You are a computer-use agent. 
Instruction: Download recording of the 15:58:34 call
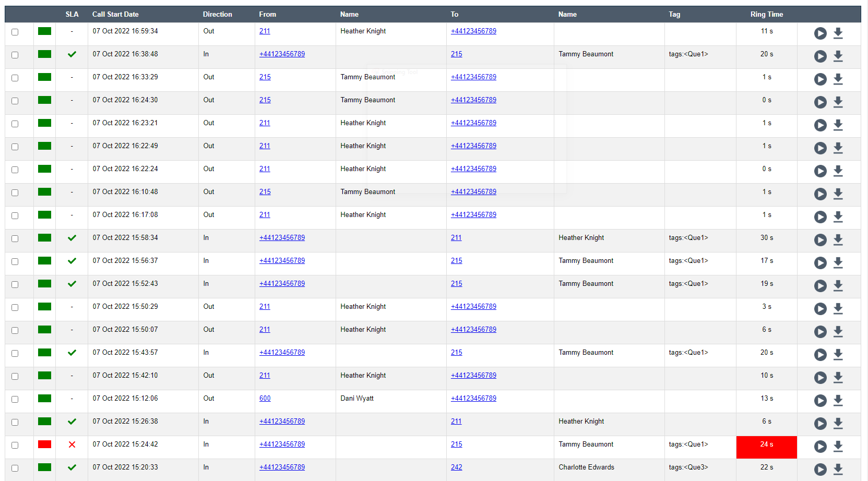click(838, 240)
